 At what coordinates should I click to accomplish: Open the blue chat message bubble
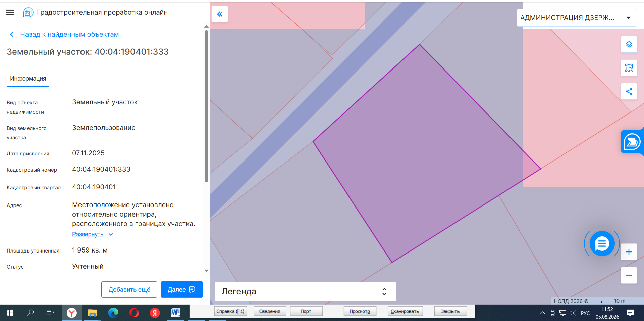[602, 244]
